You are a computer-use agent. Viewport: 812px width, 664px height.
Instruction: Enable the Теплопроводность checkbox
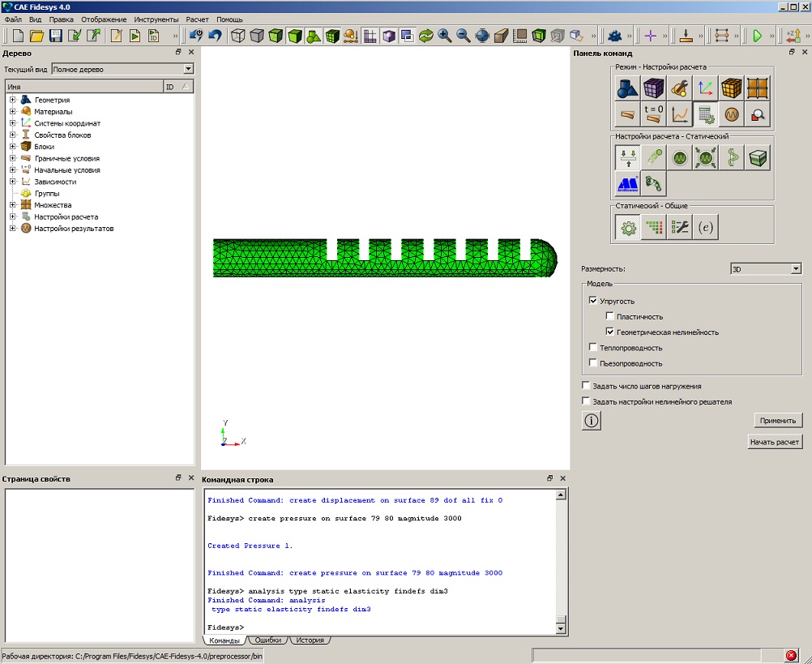(593, 347)
